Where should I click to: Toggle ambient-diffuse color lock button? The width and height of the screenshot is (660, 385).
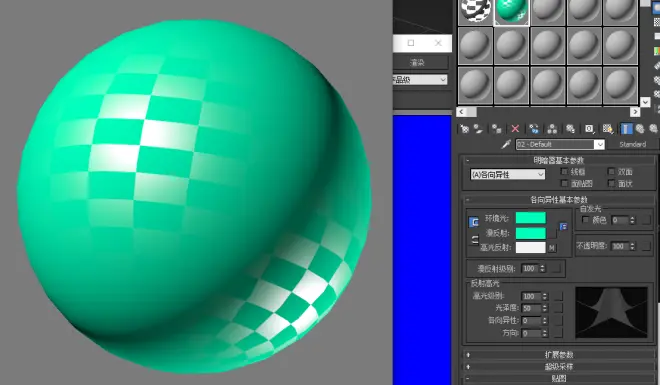tap(474, 222)
